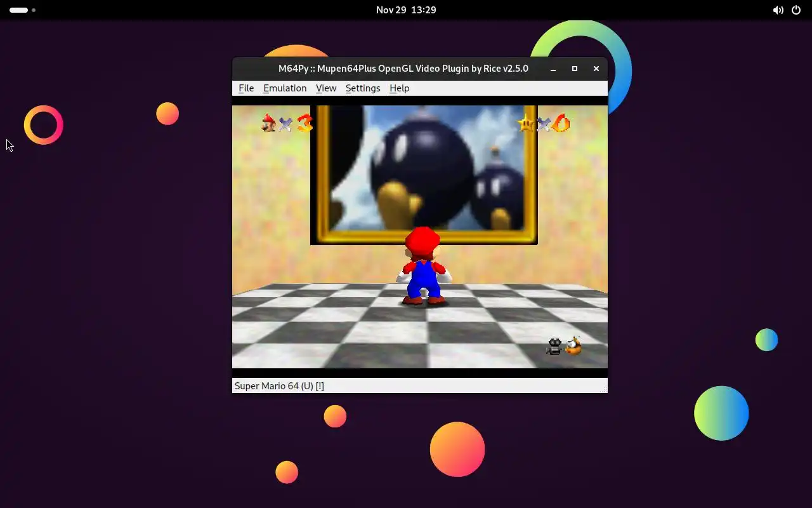
Task: Open the Emulation menu
Action: (x=285, y=88)
